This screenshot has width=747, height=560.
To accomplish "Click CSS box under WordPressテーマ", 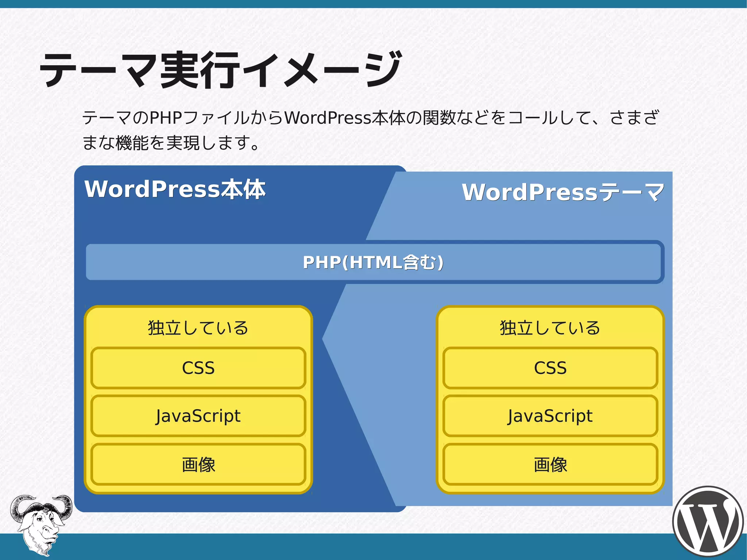I will click(x=550, y=368).
